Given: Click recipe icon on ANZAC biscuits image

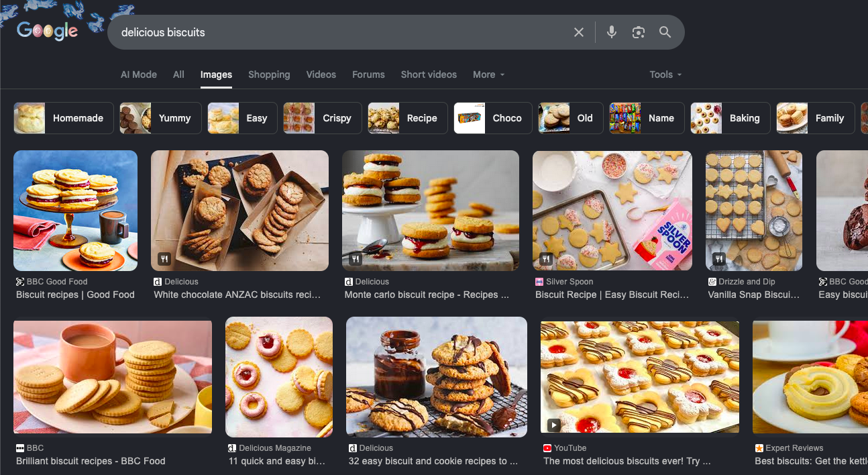Looking at the screenshot, I should point(164,258).
